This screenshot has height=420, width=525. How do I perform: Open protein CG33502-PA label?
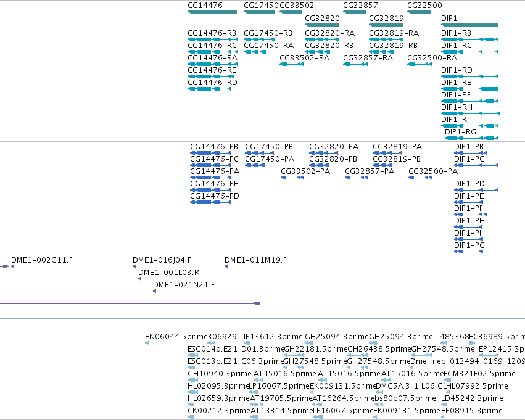pos(305,171)
